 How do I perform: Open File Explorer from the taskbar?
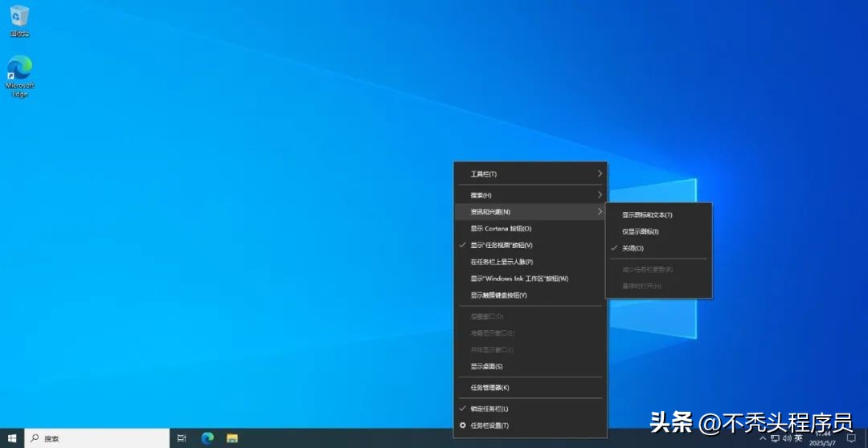click(x=231, y=438)
